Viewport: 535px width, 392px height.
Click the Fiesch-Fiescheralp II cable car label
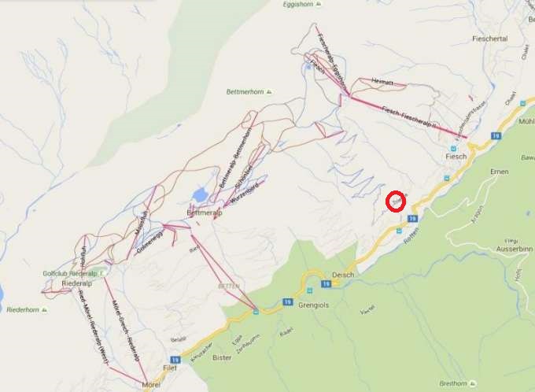click(x=409, y=117)
